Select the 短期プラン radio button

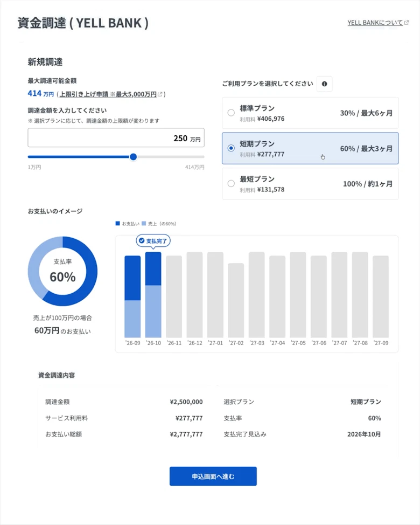coord(231,148)
